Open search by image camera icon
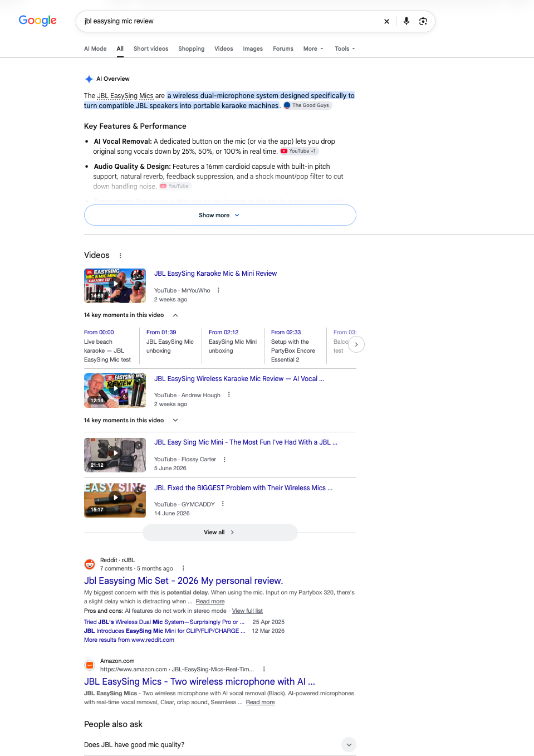Screen dimensions: 534x756 423,21
